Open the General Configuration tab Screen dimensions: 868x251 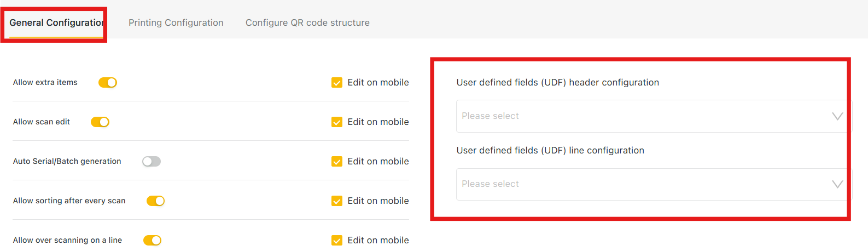click(56, 22)
